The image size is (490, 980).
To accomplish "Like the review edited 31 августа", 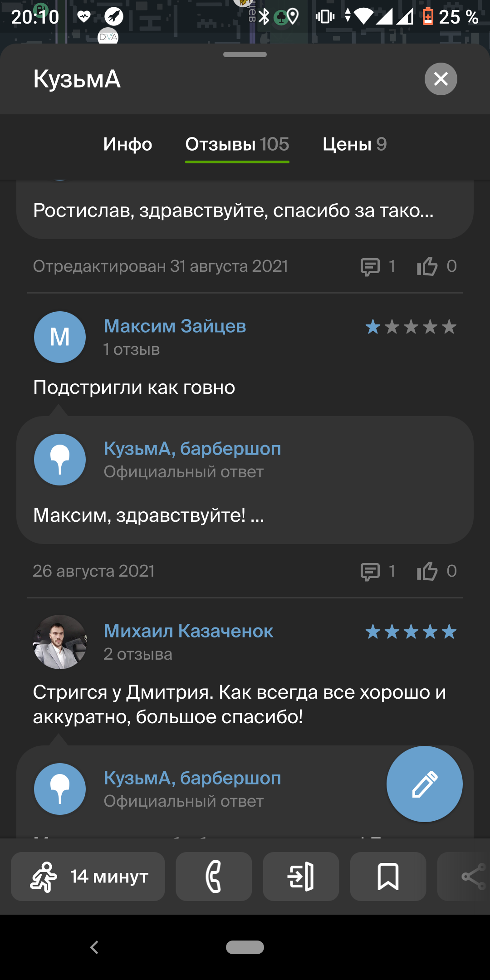I will coord(427,266).
